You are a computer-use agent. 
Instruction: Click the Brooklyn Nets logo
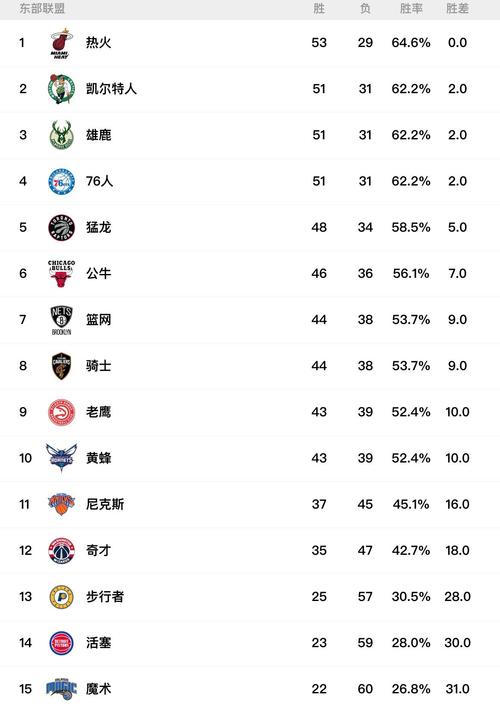(61, 320)
